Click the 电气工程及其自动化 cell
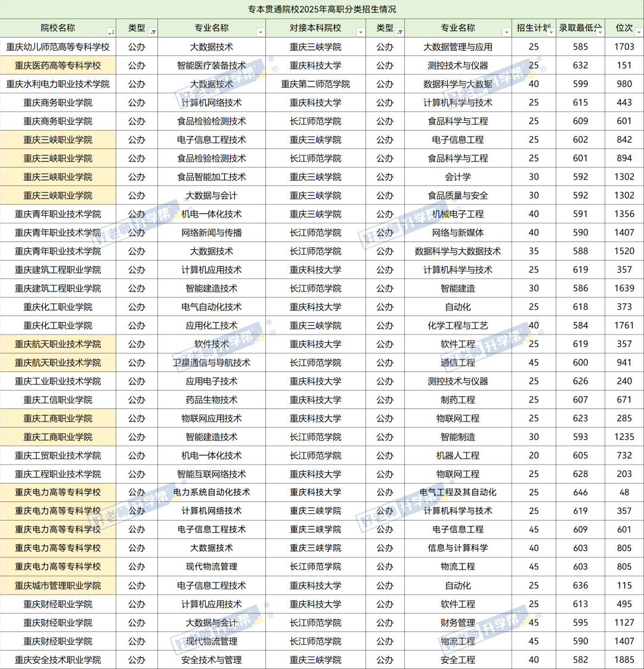Viewport: 644px width, 669px height. [458, 492]
